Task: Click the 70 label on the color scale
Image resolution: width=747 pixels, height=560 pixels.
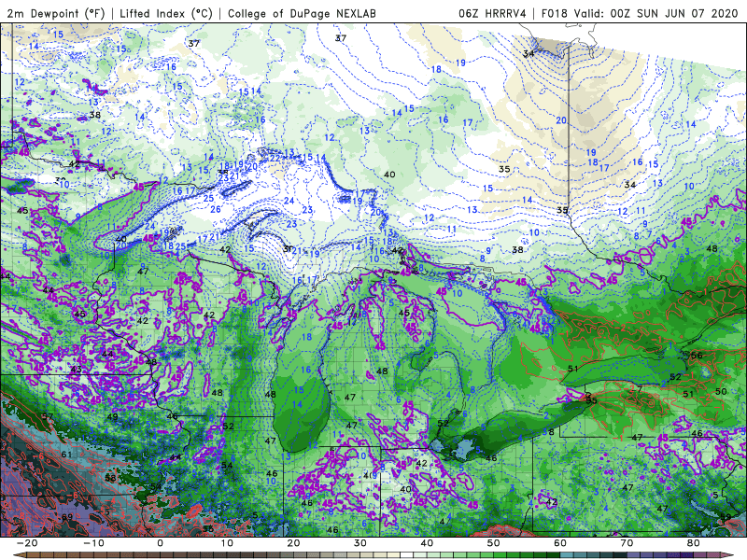Action: pyautogui.click(x=627, y=543)
